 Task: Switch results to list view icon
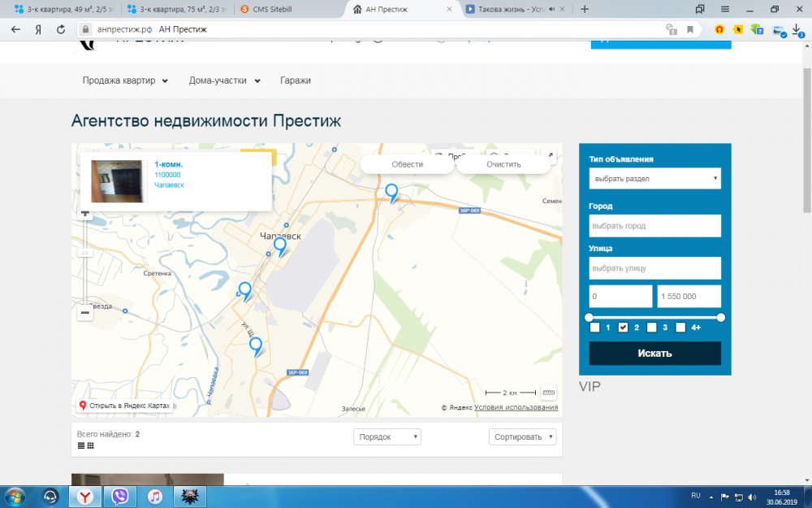pyautogui.click(x=81, y=445)
